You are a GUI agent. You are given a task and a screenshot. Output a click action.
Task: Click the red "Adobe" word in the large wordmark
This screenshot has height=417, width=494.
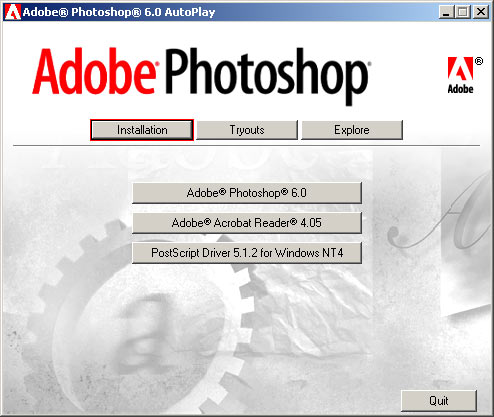[x=94, y=71]
